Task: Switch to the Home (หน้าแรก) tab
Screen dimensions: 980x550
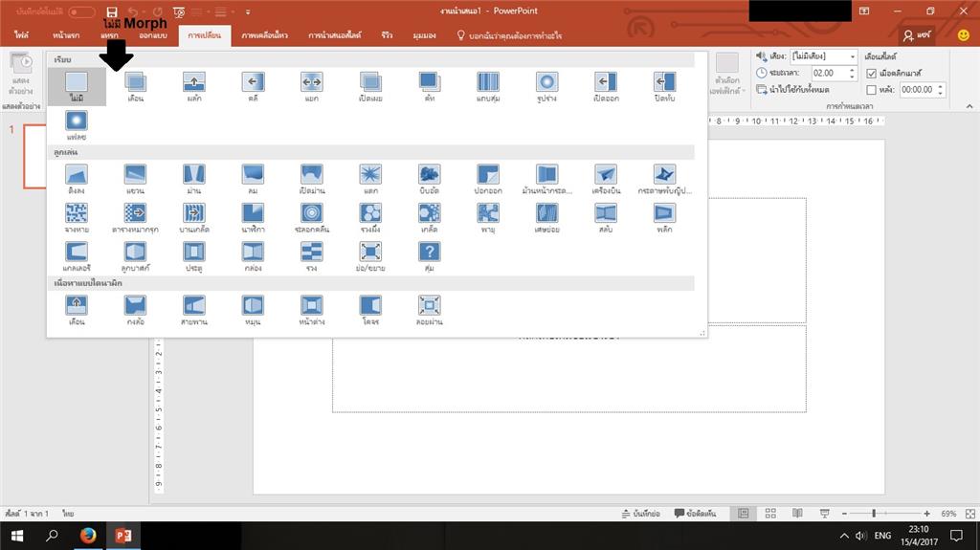Action: (66, 35)
